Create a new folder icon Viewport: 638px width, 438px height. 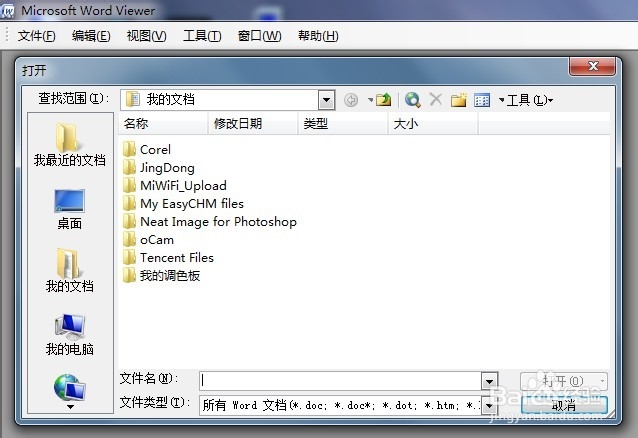pyautogui.click(x=459, y=99)
